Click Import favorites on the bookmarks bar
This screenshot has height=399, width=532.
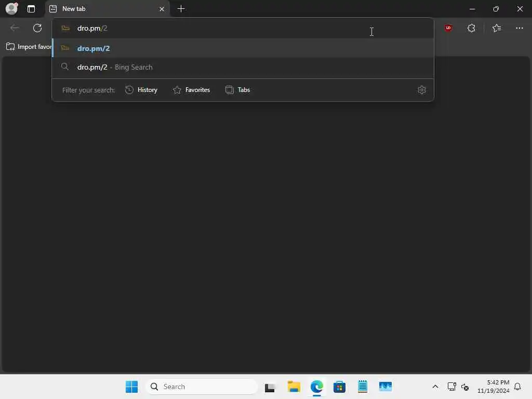coord(29,46)
